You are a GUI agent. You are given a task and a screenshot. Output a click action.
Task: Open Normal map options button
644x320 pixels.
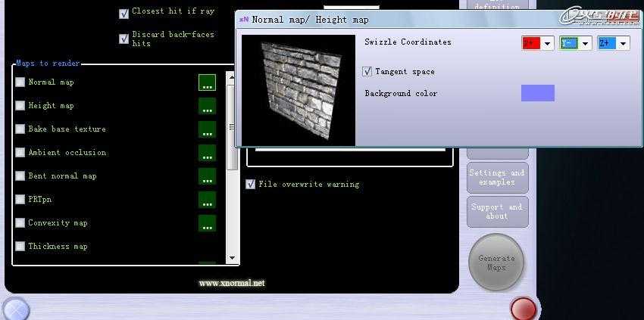[x=207, y=82]
